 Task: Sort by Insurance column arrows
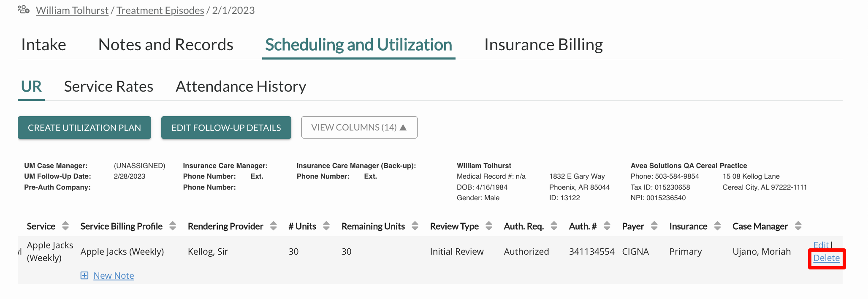pyautogui.click(x=718, y=226)
